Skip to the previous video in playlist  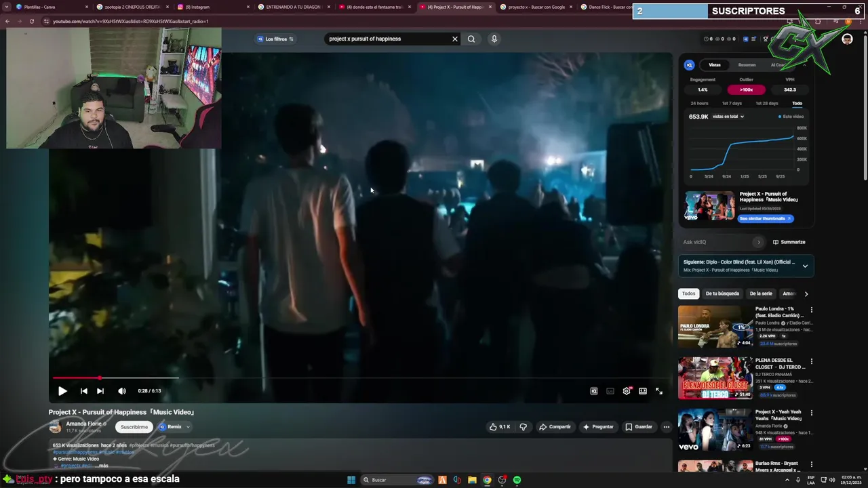tap(84, 391)
